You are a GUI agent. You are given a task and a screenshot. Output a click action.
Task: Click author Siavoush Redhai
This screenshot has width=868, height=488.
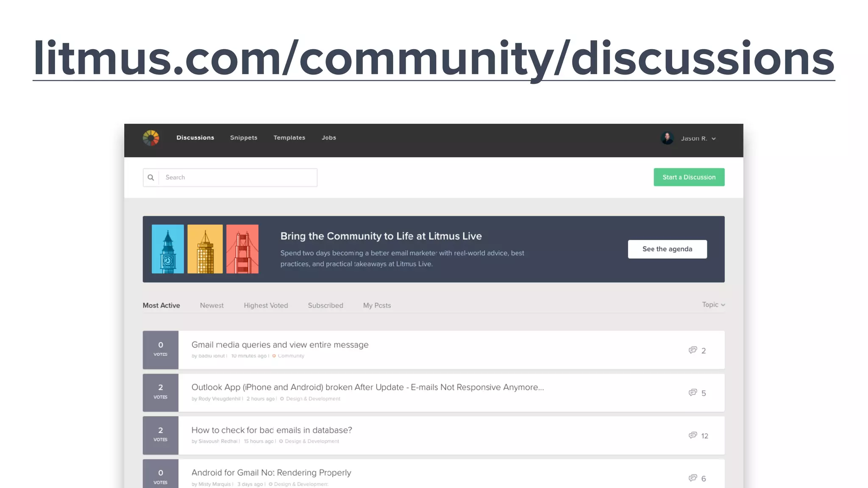click(218, 441)
